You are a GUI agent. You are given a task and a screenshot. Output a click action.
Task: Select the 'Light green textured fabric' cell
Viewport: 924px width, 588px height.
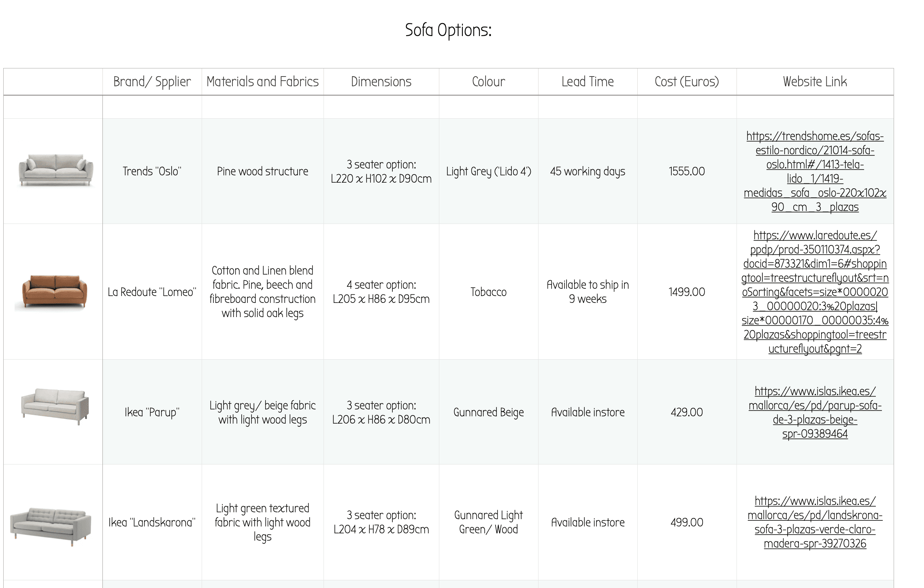pyautogui.click(x=262, y=522)
